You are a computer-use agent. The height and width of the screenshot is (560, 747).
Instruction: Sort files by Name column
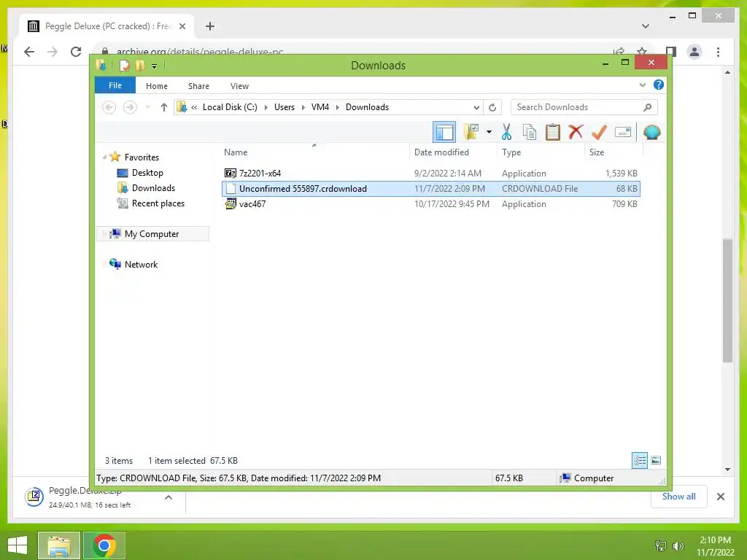click(x=236, y=152)
